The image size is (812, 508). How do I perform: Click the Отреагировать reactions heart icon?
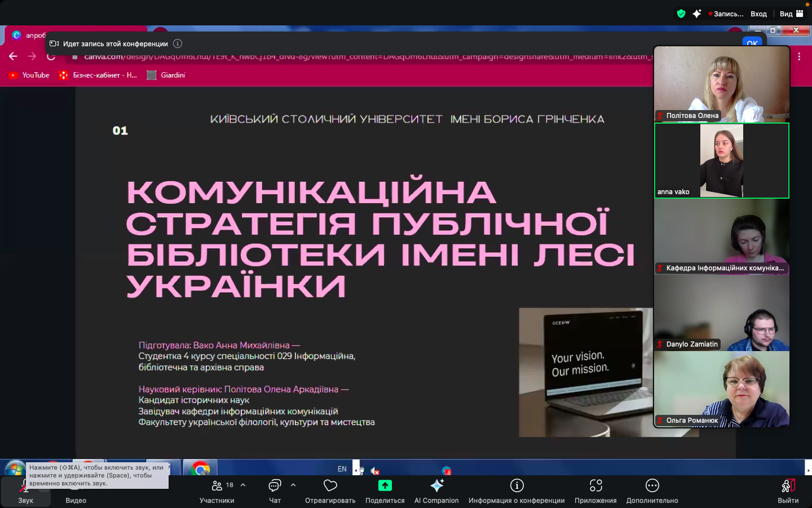[x=330, y=486]
